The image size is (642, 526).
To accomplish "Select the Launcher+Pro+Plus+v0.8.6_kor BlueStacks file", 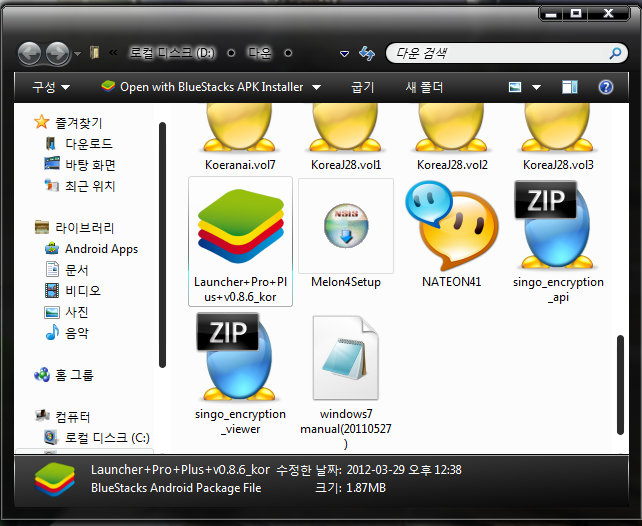I will (240, 242).
